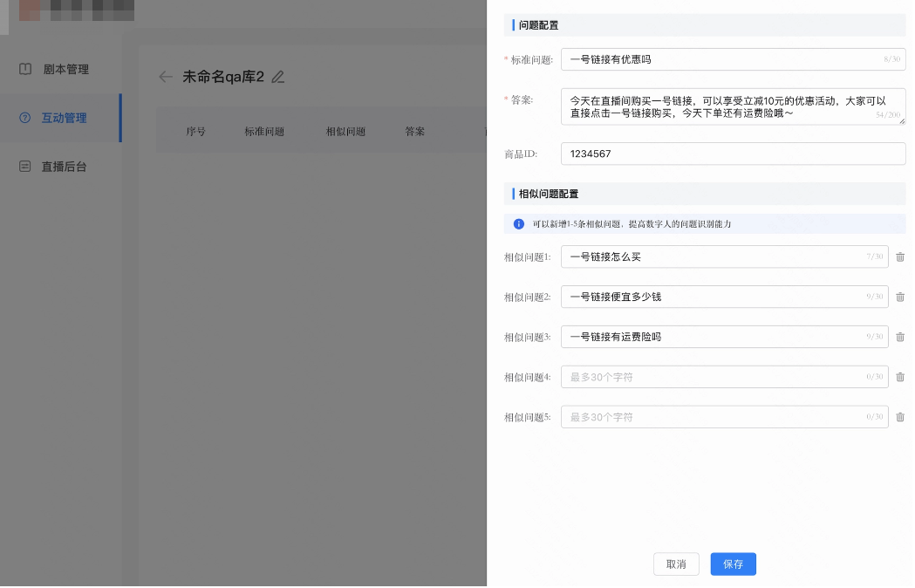Screen dimensions: 915x588
Task: Click the empty 相似问题4 input field
Action: [x=725, y=377]
